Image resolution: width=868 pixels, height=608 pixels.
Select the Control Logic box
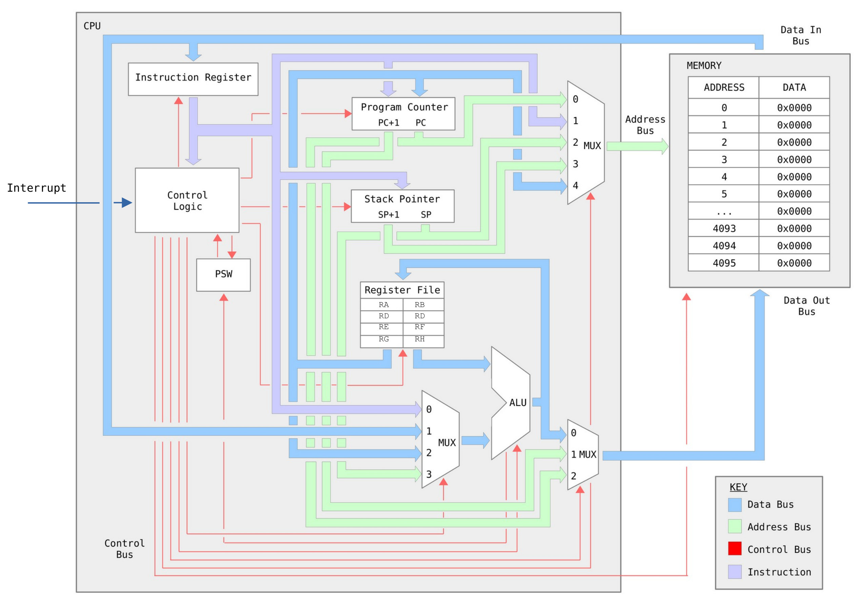(187, 200)
